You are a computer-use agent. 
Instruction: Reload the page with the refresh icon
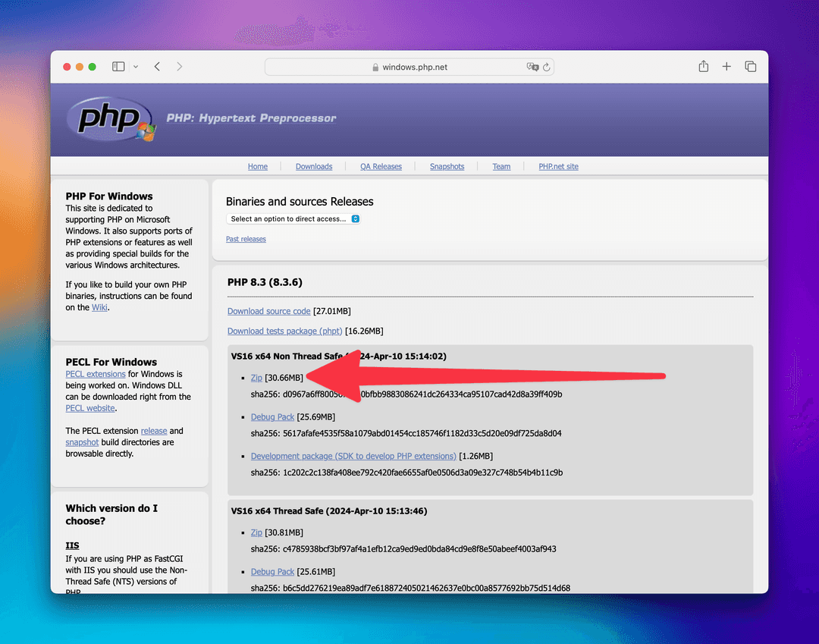pos(546,67)
